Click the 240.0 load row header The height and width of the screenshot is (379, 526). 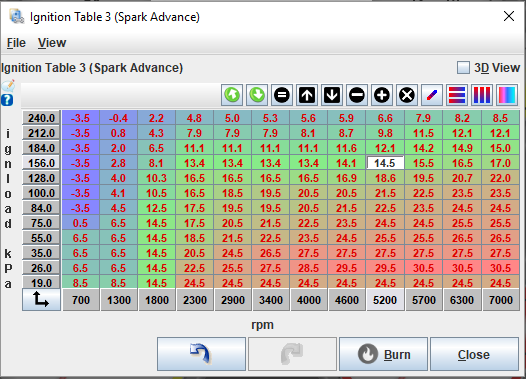[x=41, y=118]
